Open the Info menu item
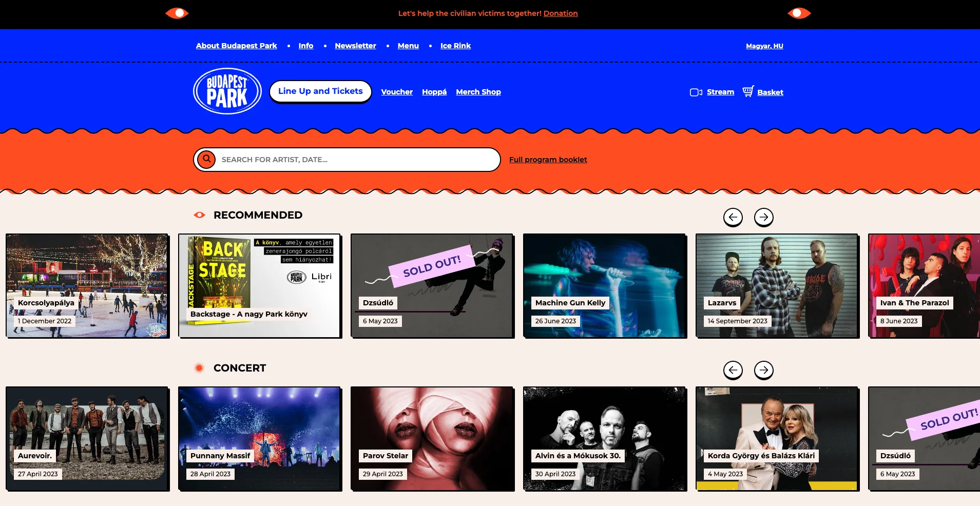 (x=306, y=46)
